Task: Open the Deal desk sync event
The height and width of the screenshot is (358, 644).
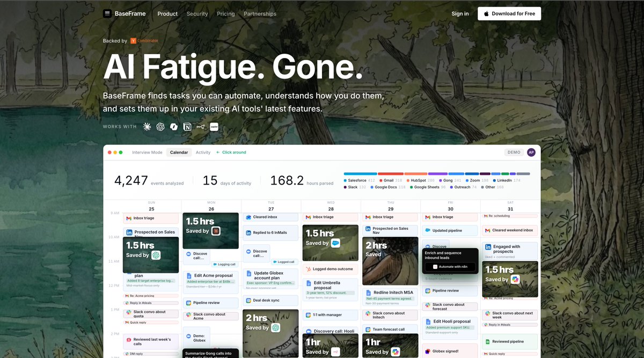Action: (x=270, y=301)
